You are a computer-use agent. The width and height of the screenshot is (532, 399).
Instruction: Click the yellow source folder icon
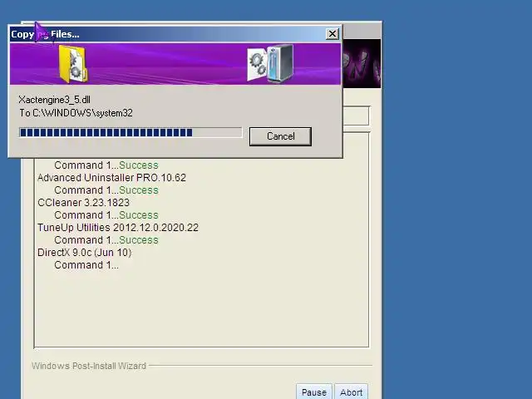click(x=73, y=64)
